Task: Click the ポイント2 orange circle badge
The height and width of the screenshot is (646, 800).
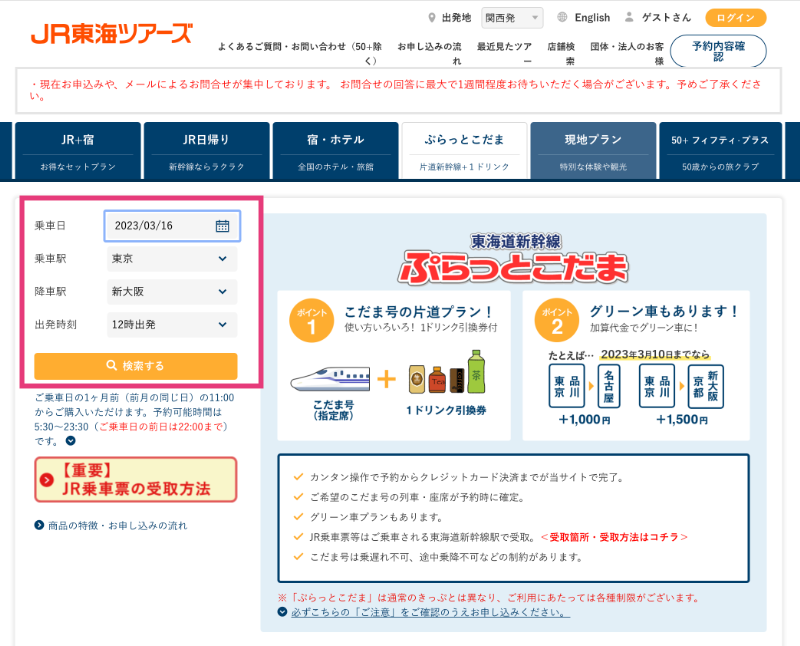Action: pos(557,320)
